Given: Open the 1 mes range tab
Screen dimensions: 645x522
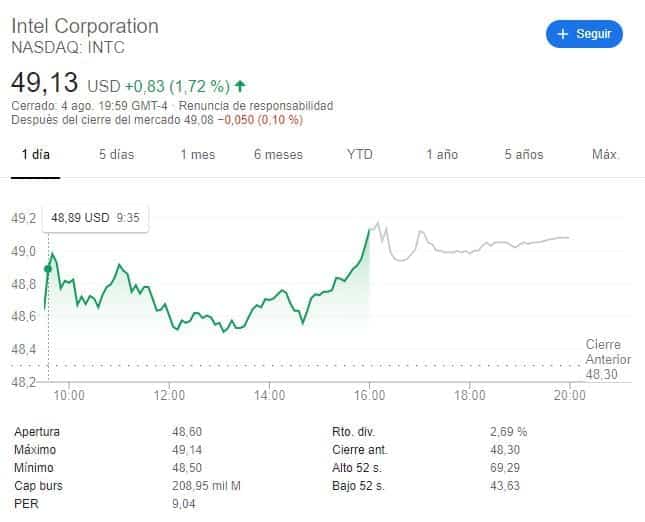Looking at the screenshot, I should click(x=198, y=155).
